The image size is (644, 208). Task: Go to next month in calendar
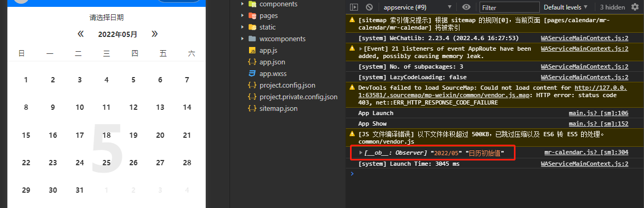tap(154, 34)
